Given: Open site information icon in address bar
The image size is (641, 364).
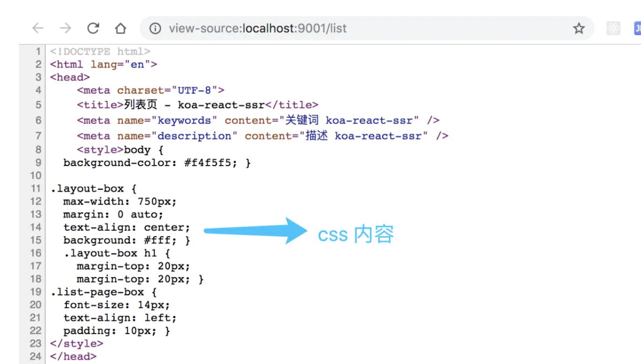Looking at the screenshot, I should [155, 28].
